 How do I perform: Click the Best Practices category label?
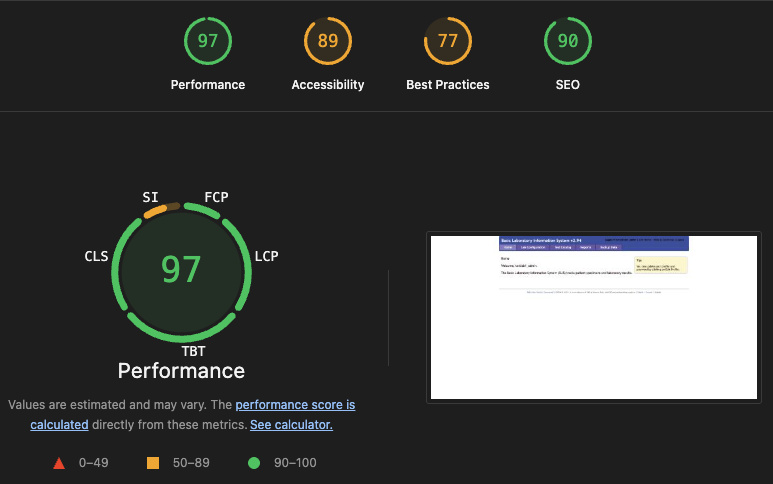(448, 85)
